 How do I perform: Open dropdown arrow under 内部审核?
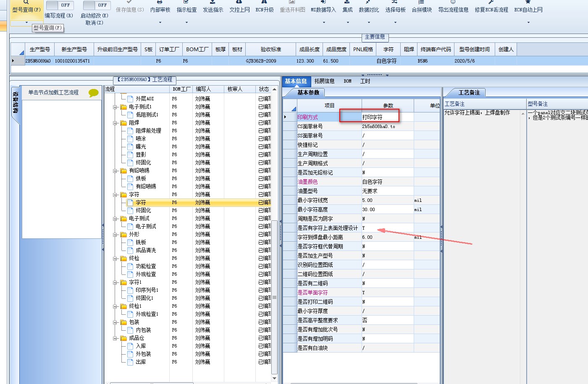[x=160, y=22]
